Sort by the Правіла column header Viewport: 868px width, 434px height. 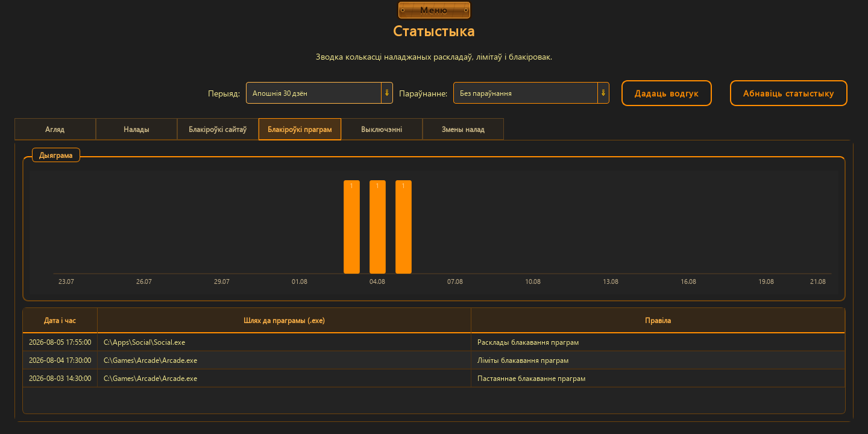click(658, 321)
